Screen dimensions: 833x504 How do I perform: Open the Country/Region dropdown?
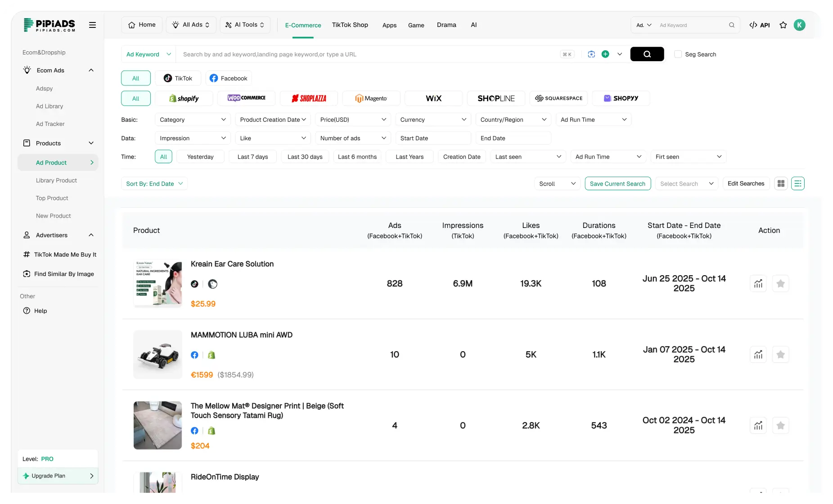pos(513,119)
